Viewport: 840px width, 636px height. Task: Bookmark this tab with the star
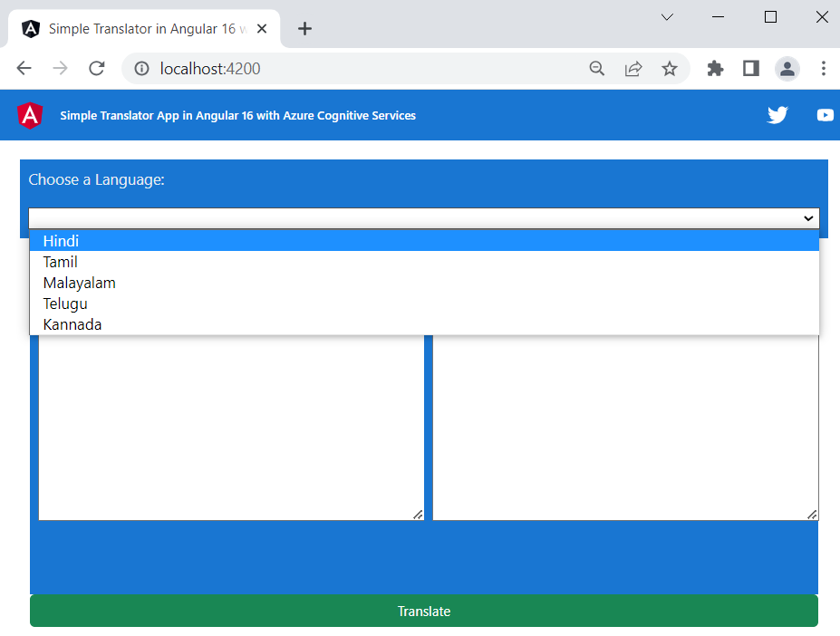(x=669, y=69)
